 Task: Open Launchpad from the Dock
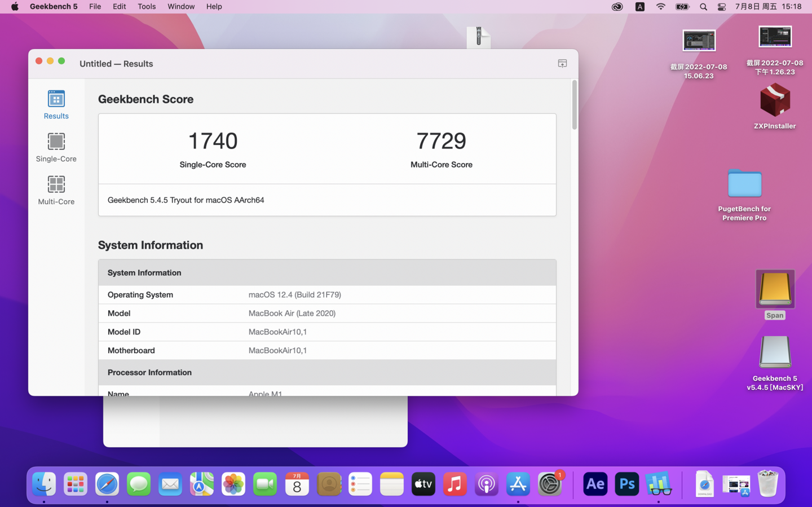pyautogui.click(x=76, y=484)
